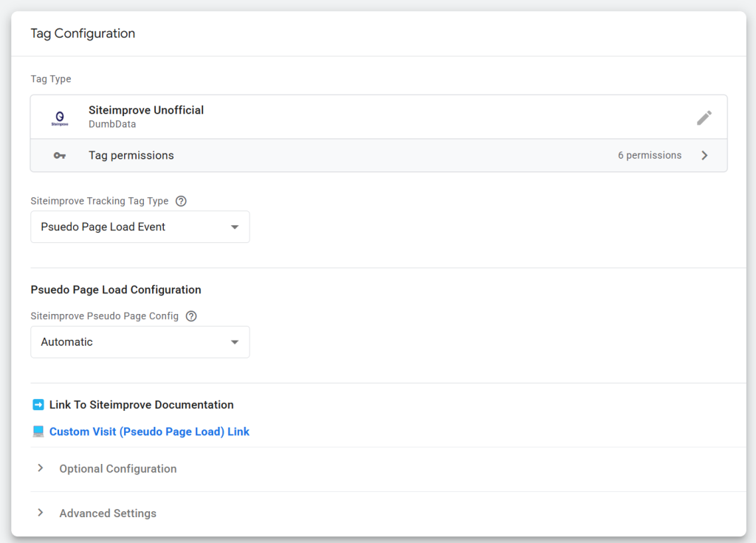Open the Psuedo Page Load Event dropdown
Screen dimensions: 756x543
(140, 227)
